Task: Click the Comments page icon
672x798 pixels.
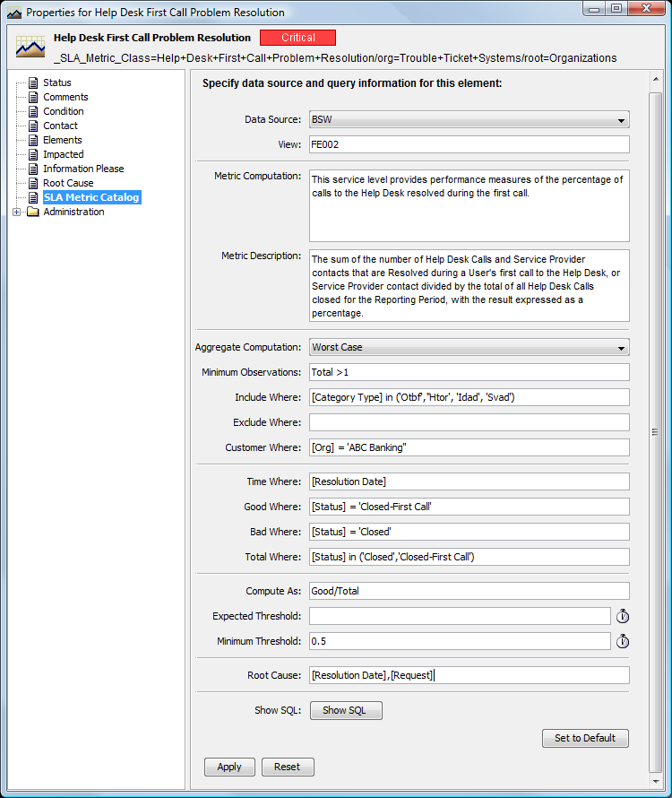Action: coord(33,97)
